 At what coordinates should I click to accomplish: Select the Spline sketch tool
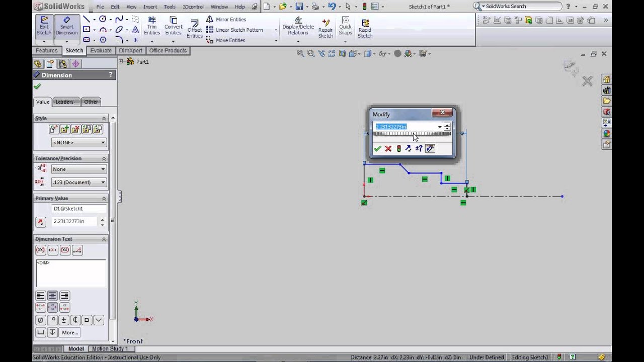pyautogui.click(x=119, y=19)
